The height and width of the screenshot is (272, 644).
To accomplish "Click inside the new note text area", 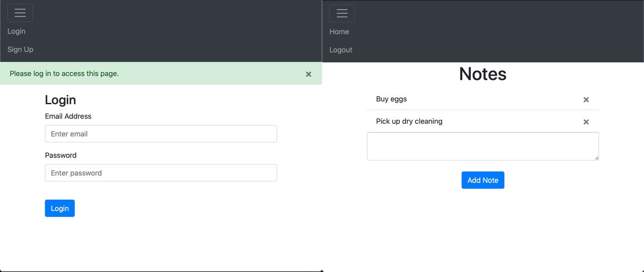I will pos(483,146).
